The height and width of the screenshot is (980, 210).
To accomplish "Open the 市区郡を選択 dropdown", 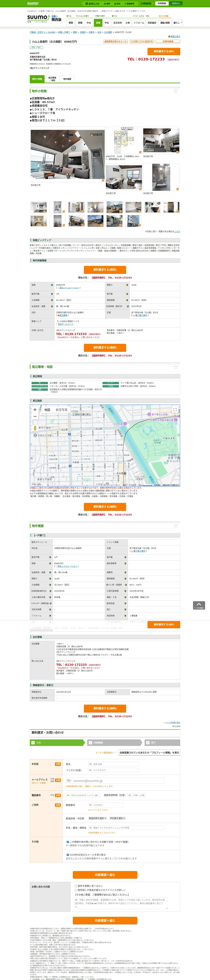I will (x=117, y=818).
